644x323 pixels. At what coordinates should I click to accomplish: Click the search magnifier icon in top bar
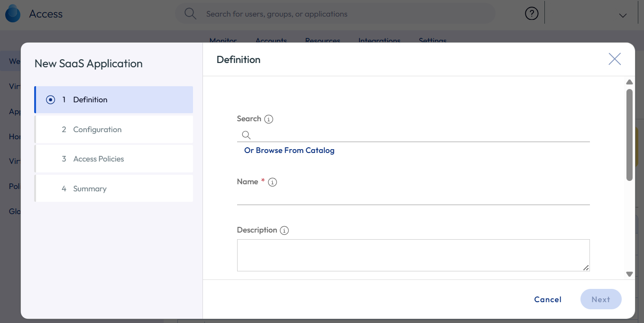190,14
